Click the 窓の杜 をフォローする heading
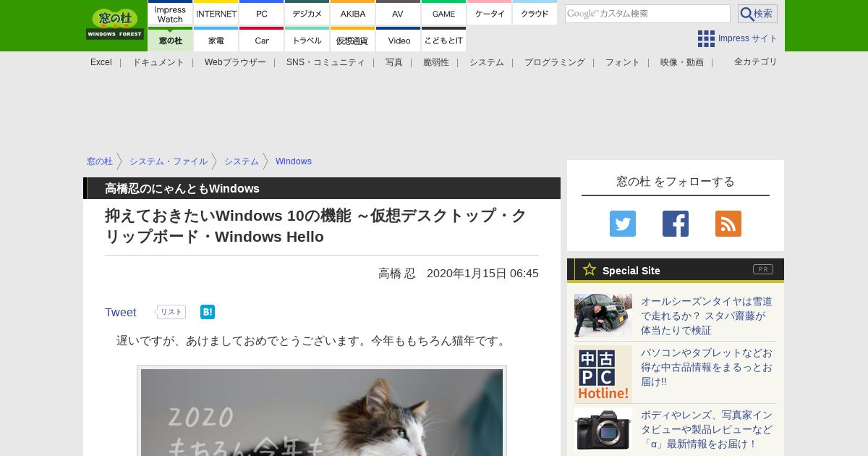Viewport: 868px width, 456px height. pos(676,181)
